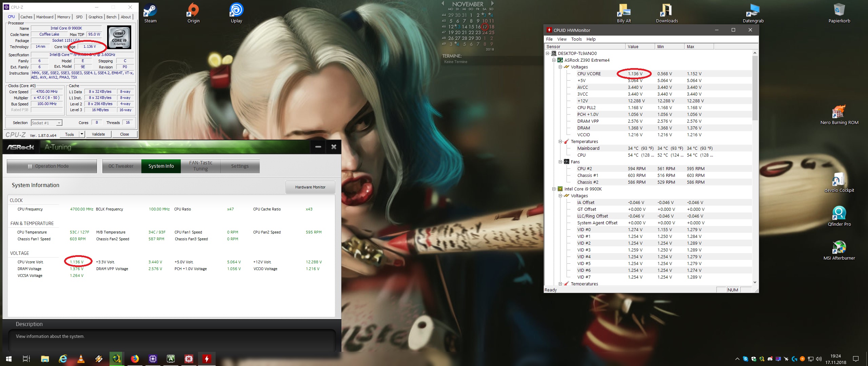Open the Papierkorb recycle bin

[x=839, y=11]
